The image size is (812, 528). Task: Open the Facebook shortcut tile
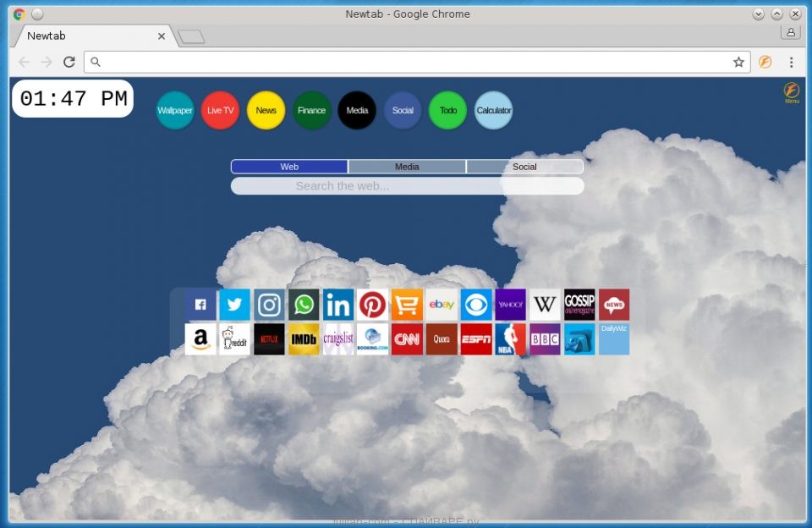click(200, 305)
